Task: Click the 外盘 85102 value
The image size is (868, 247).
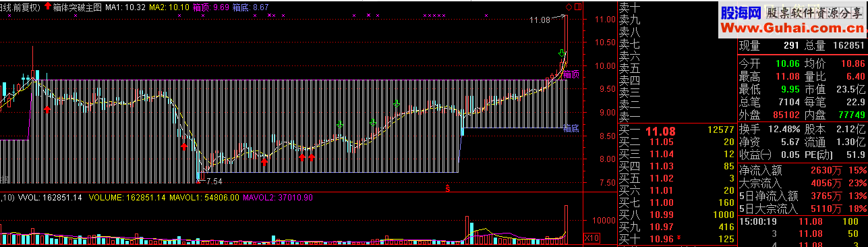Action: (786, 115)
